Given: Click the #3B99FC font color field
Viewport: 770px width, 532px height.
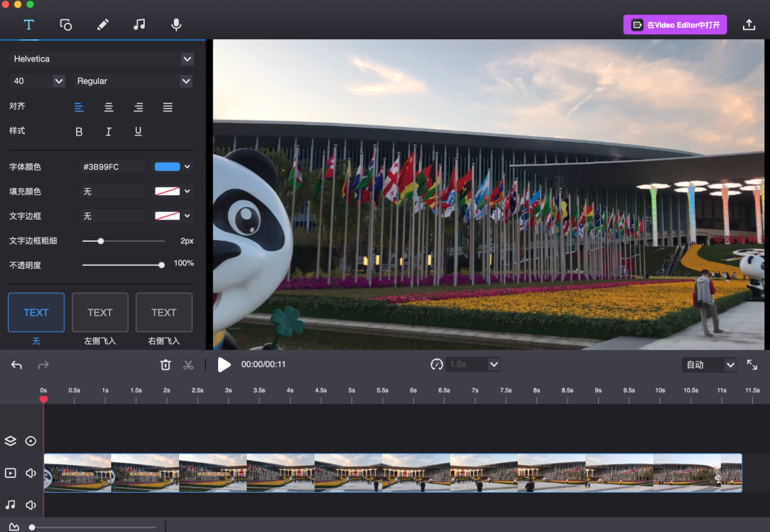Looking at the screenshot, I should click(113, 167).
